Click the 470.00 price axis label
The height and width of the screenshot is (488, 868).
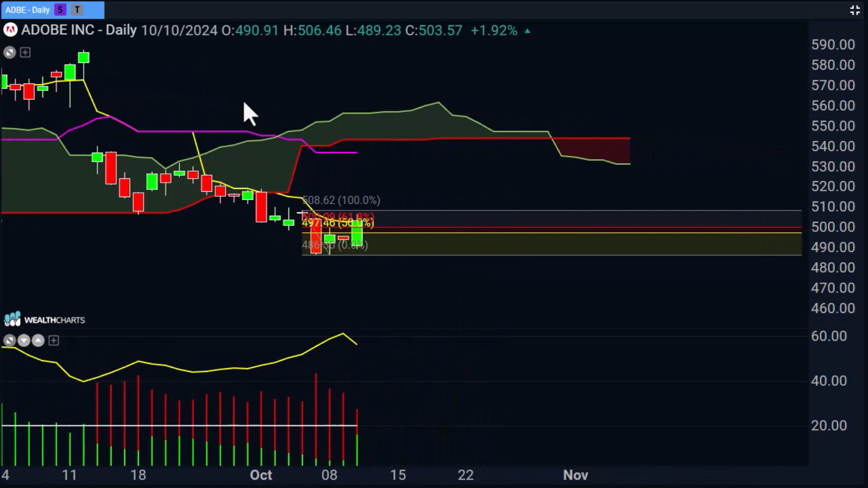(833, 288)
